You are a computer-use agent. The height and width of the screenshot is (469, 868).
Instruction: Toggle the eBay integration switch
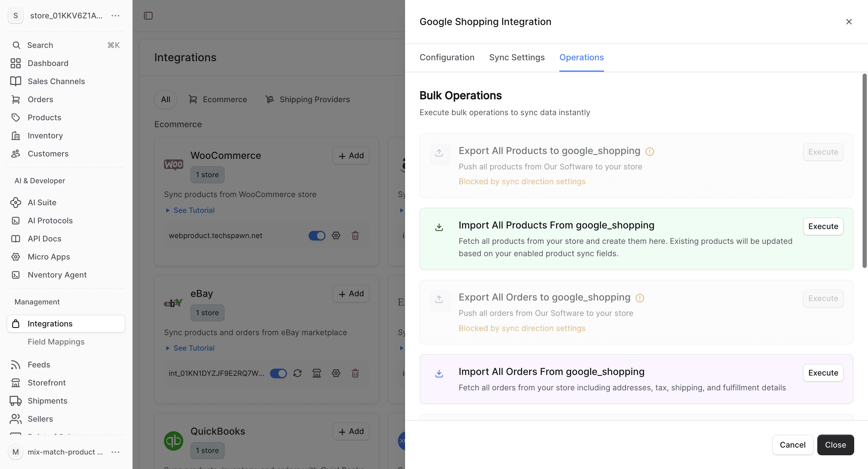(278, 373)
